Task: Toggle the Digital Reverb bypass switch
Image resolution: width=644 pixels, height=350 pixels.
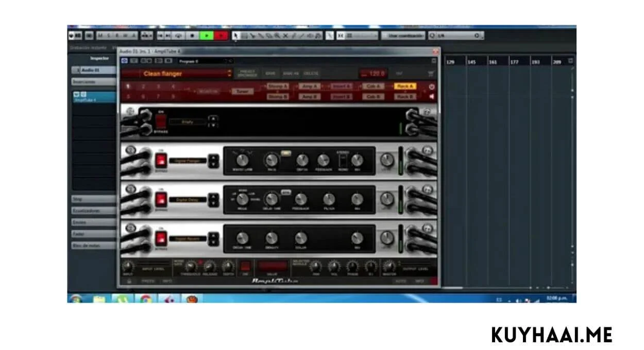Action: [x=161, y=238]
